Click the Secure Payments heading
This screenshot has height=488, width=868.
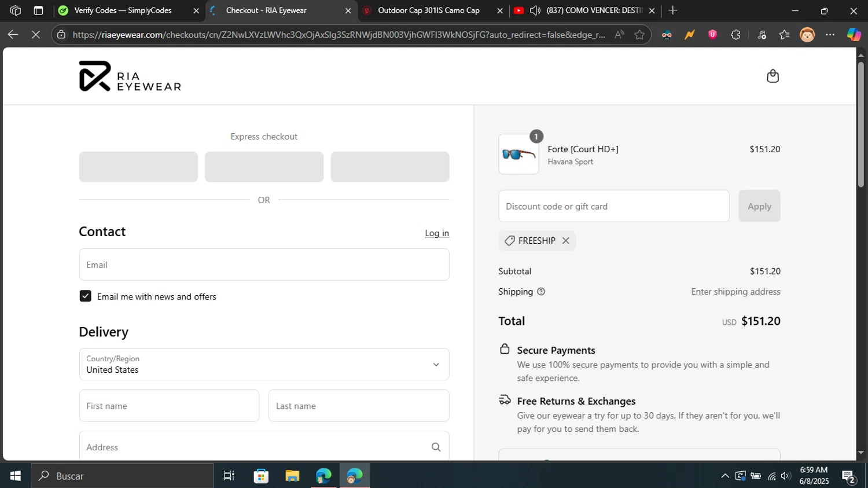tap(556, 350)
